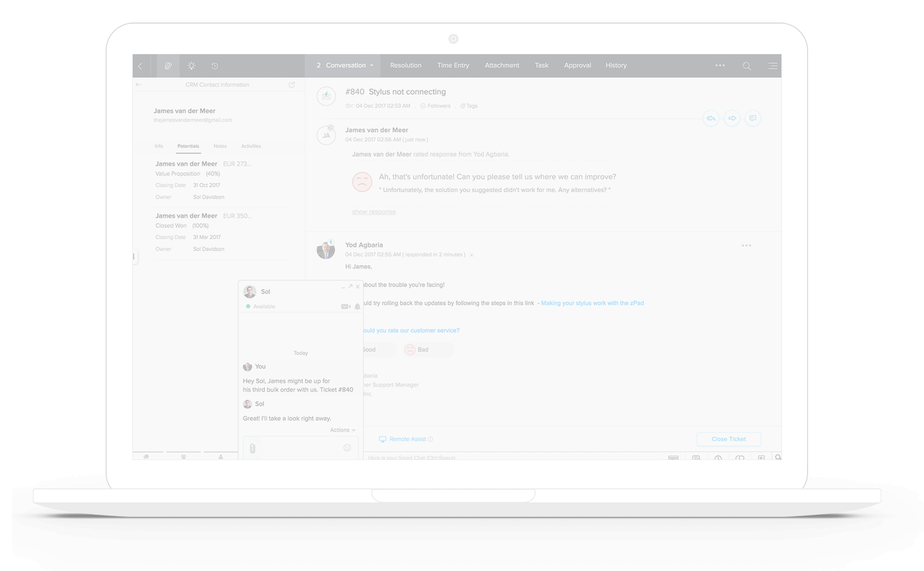Select the emoji/smiley icon in chat input

pos(347,448)
